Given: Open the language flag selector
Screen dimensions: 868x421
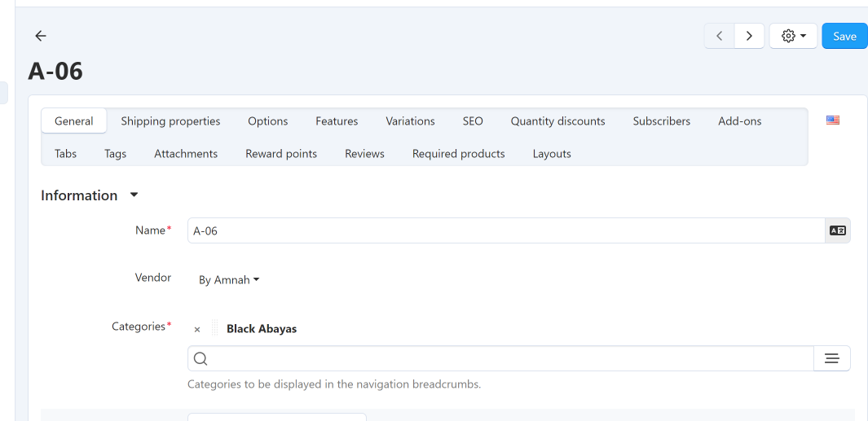Looking at the screenshot, I should [833, 120].
